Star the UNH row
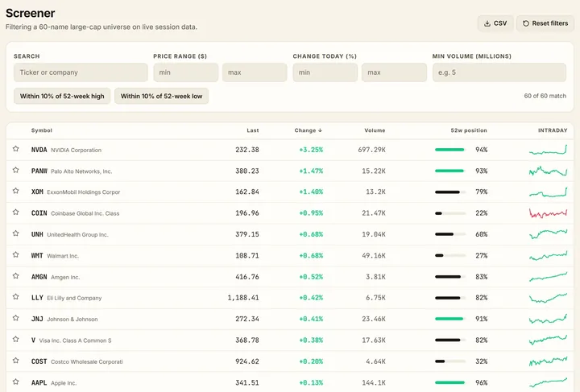Viewport: 580px width, 392px height. click(15, 233)
